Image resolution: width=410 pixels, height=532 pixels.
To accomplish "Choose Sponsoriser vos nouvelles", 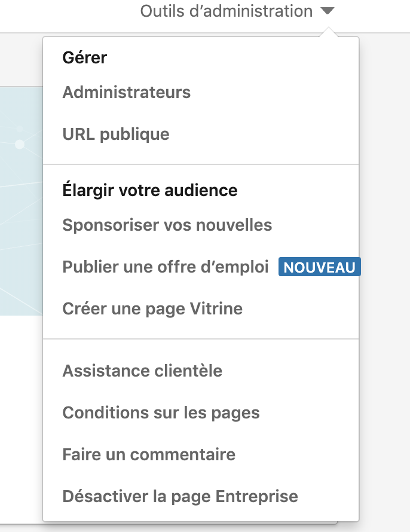I will coord(167,225).
